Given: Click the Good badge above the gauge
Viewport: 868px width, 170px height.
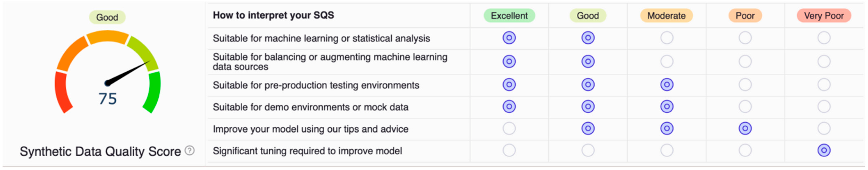Looking at the screenshot, I should (107, 17).
